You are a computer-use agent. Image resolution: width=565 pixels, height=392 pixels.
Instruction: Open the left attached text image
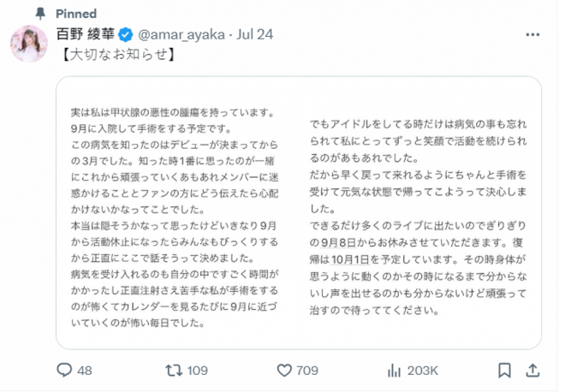pyautogui.click(x=177, y=212)
